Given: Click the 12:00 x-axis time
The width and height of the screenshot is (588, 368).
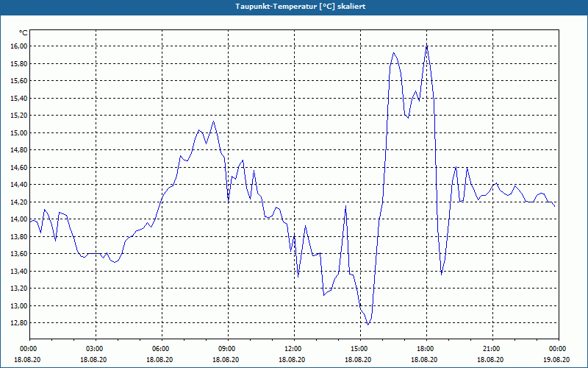Looking at the screenshot, I should point(292,349).
